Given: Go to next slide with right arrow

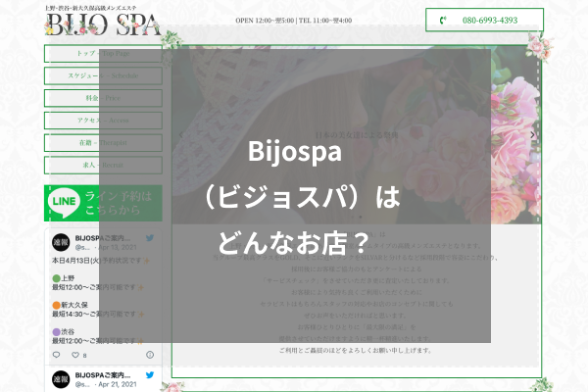Looking at the screenshot, I should coord(532,135).
